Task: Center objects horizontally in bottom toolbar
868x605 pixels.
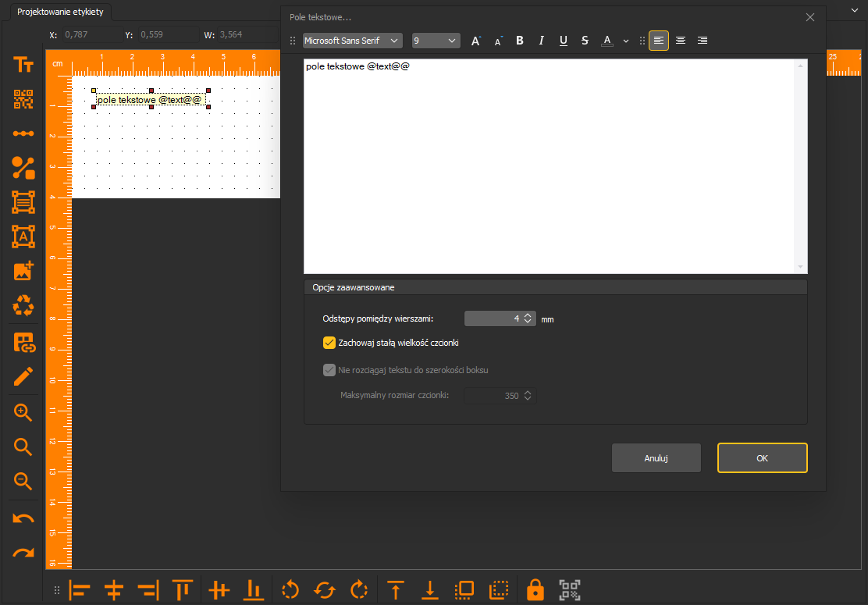Action: pos(113,590)
